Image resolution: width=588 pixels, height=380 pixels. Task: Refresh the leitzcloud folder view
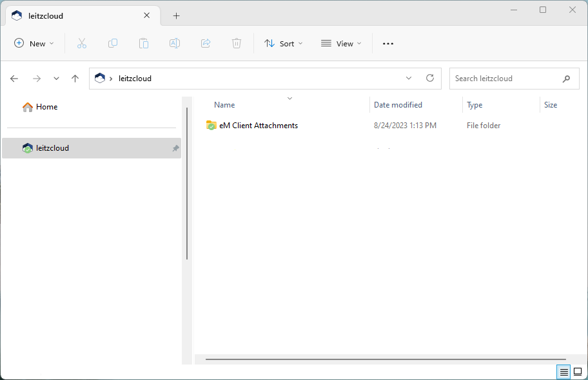tap(430, 78)
